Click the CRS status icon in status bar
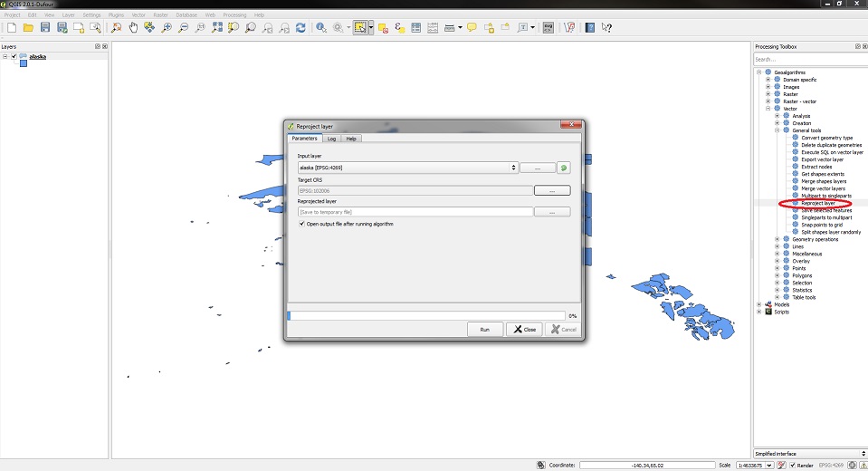This screenshot has width=868, height=471. [x=853, y=465]
